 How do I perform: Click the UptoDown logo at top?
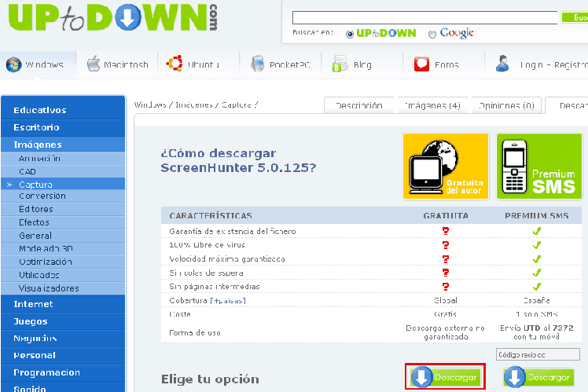112,16
